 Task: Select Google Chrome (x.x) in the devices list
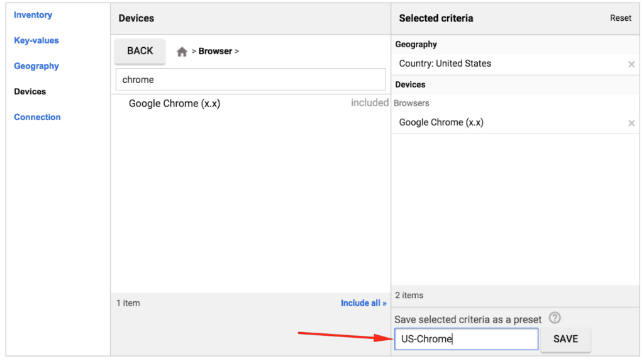point(175,104)
